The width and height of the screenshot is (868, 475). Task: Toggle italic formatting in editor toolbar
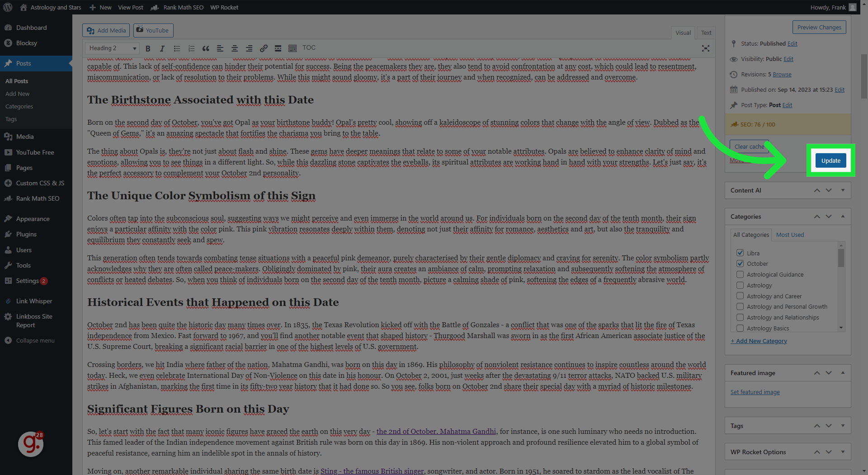162,48
